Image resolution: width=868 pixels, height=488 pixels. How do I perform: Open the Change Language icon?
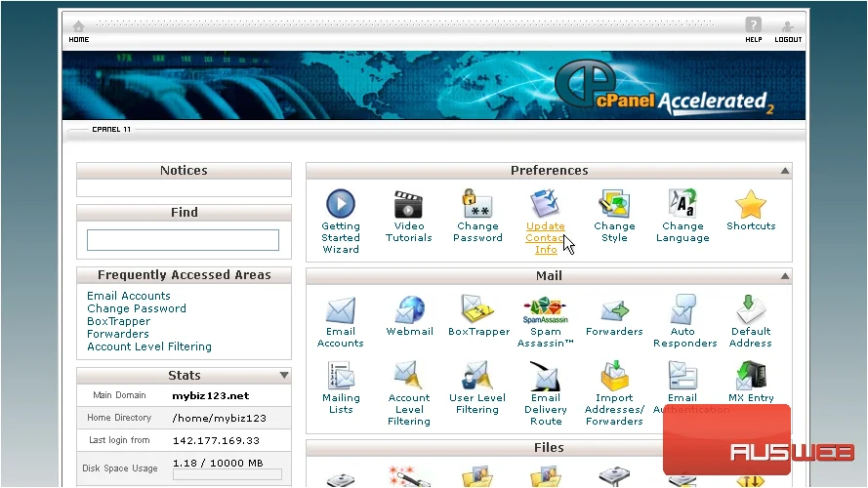tap(682, 203)
